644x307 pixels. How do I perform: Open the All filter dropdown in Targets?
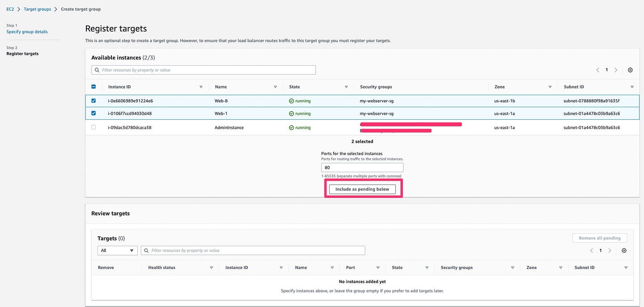click(x=117, y=251)
